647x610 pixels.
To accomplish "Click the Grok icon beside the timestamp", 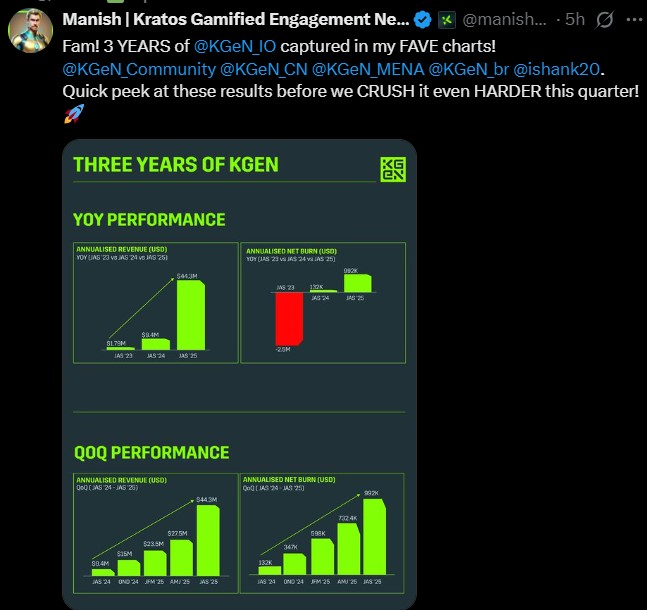I will [603, 20].
